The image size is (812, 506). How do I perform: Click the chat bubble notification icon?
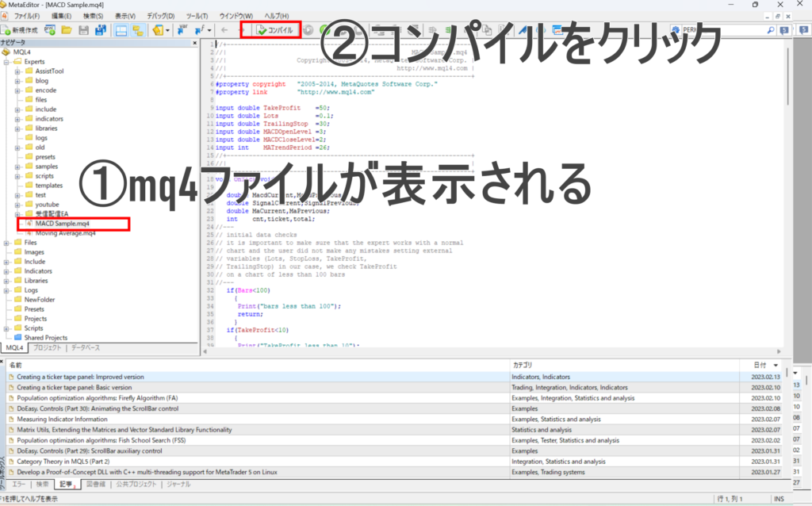pos(784,30)
